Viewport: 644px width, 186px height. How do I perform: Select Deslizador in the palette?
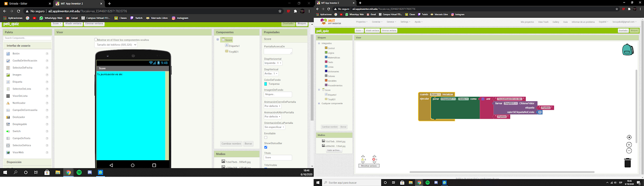(19, 117)
